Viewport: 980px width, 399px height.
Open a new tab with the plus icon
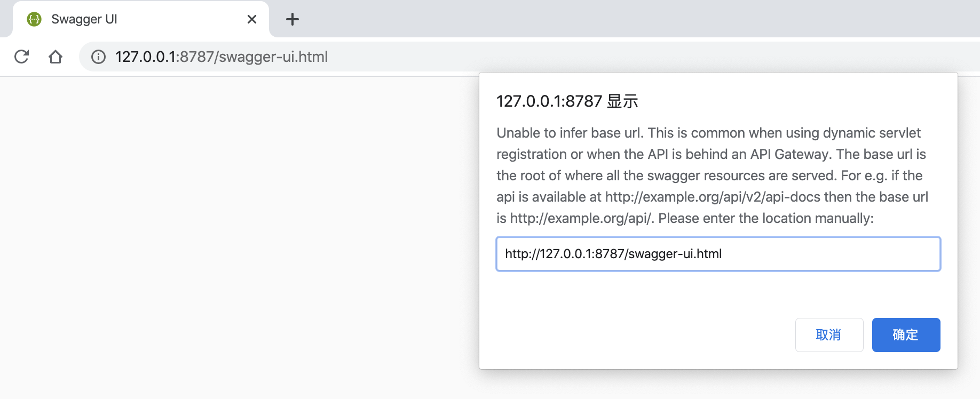293,20
